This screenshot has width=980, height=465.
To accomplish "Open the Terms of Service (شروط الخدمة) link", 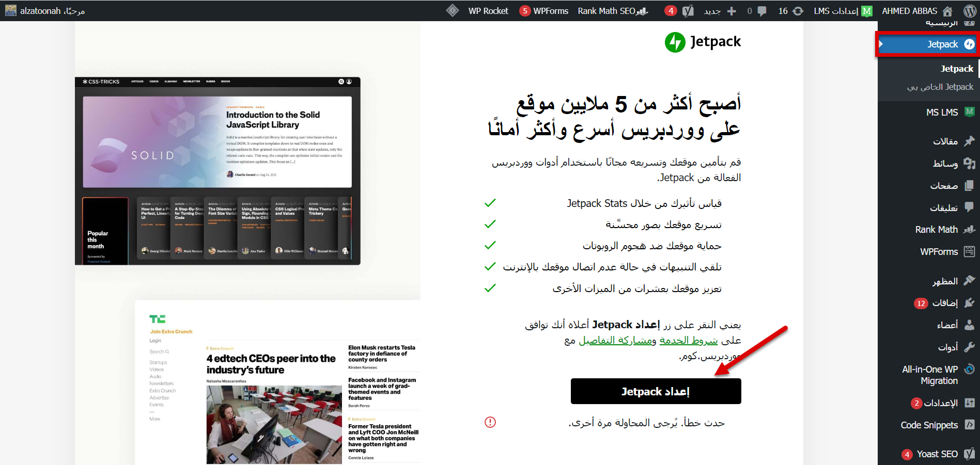I will [689, 340].
